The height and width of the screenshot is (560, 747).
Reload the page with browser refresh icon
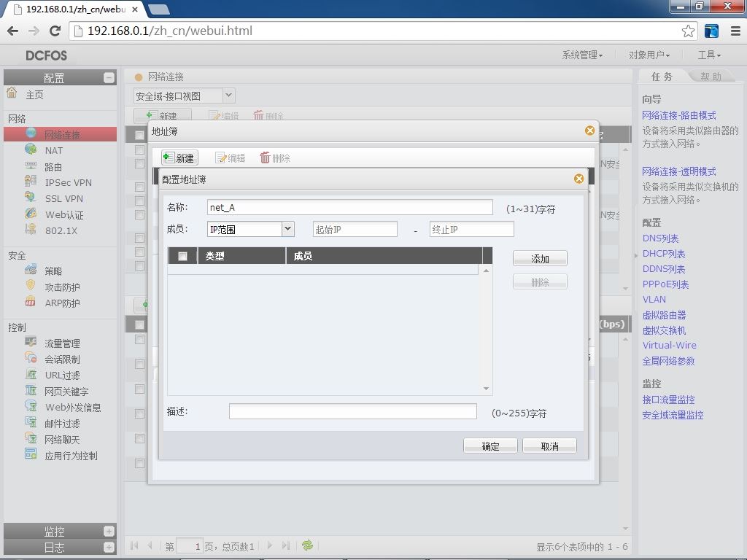coord(55,31)
